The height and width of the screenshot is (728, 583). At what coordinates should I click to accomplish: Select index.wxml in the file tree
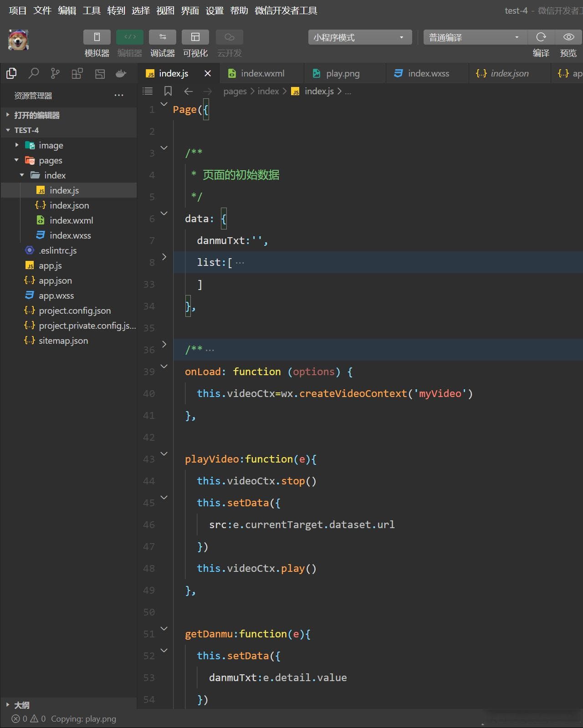click(68, 220)
